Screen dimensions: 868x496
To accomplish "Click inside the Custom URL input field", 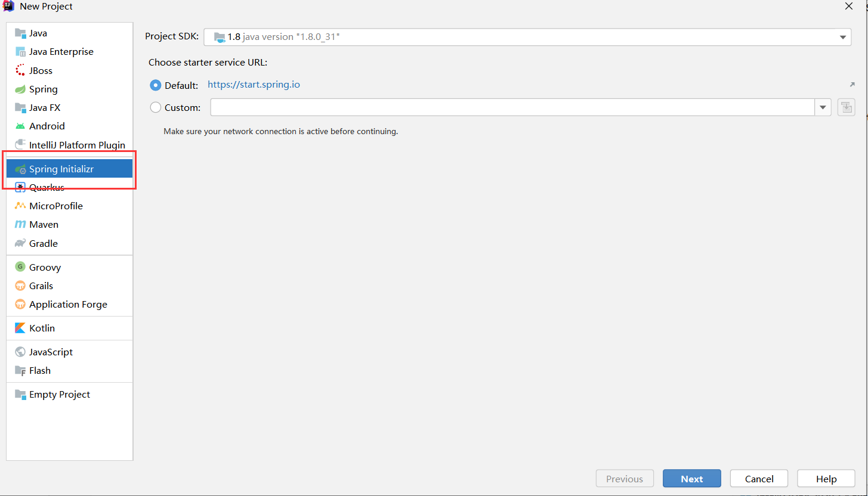I will tap(512, 107).
